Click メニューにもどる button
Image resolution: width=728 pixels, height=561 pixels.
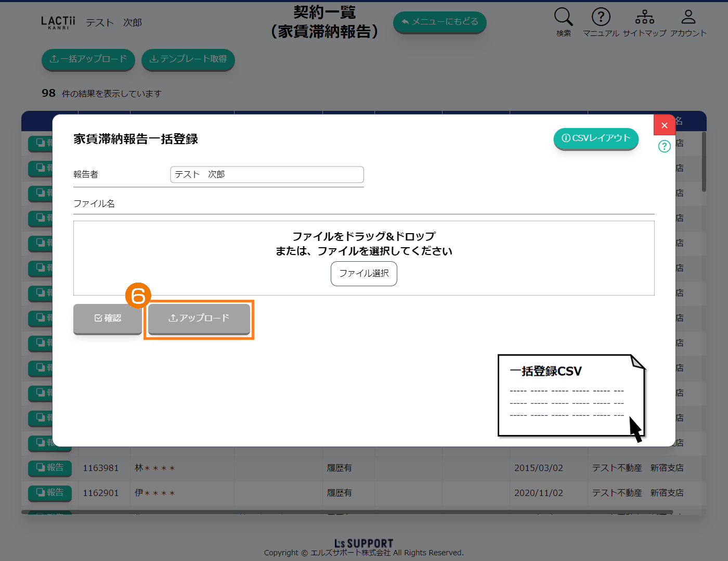point(439,22)
